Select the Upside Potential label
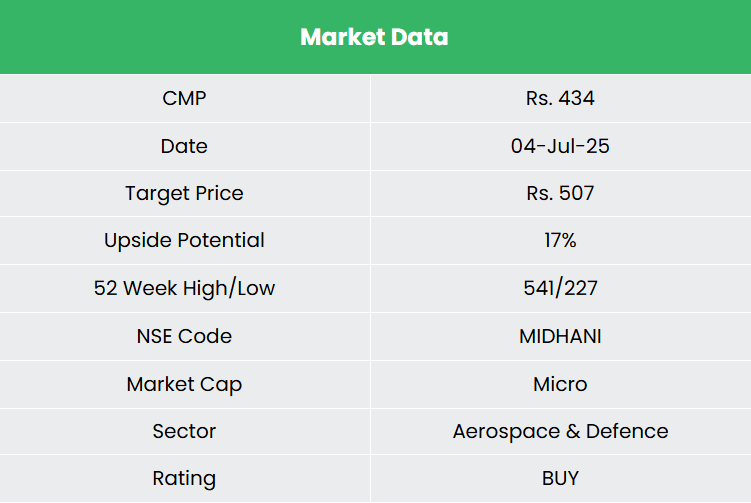This screenshot has width=751, height=503. coord(184,240)
